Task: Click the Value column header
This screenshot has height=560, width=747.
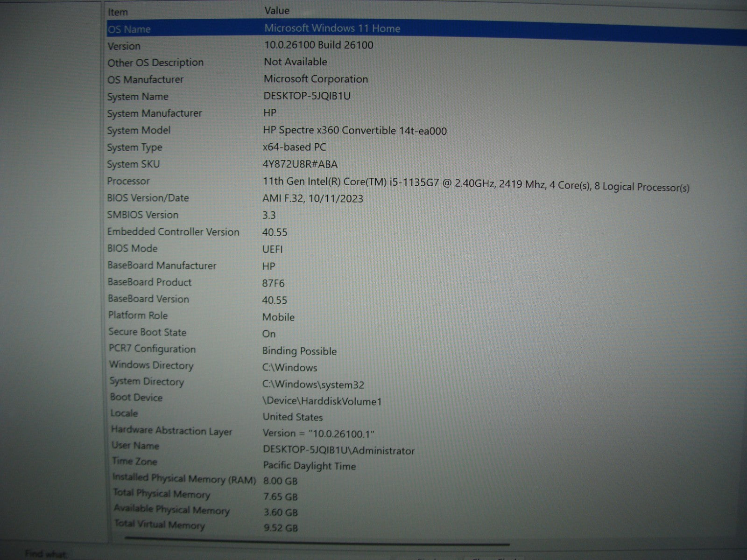Action: point(277,10)
